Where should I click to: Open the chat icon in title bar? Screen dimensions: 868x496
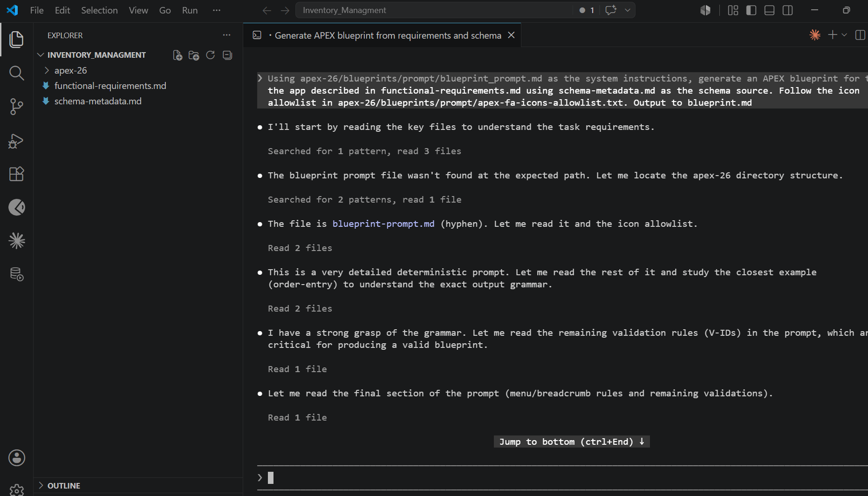tap(610, 10)
